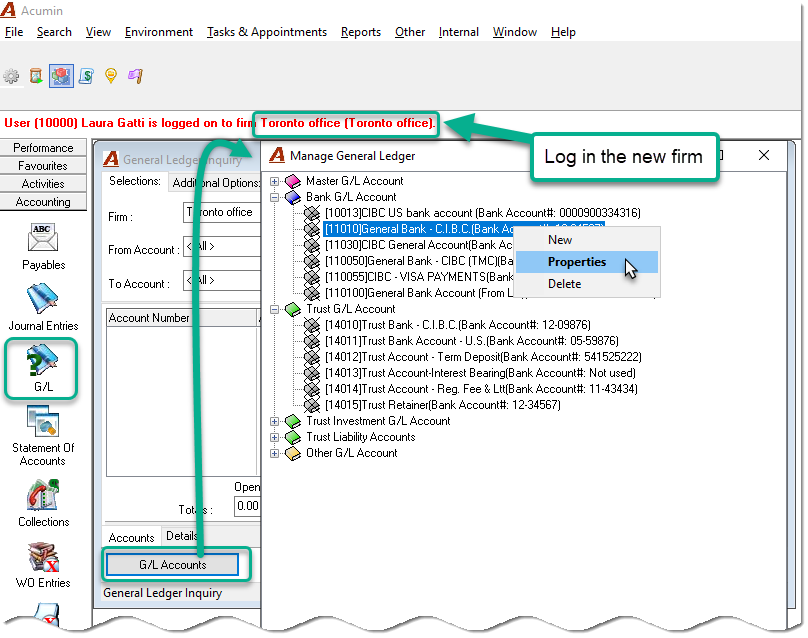808x638 pixels.
Task: Click the Trust G/L Account green book icon
Action: click(x=293, y=309)
